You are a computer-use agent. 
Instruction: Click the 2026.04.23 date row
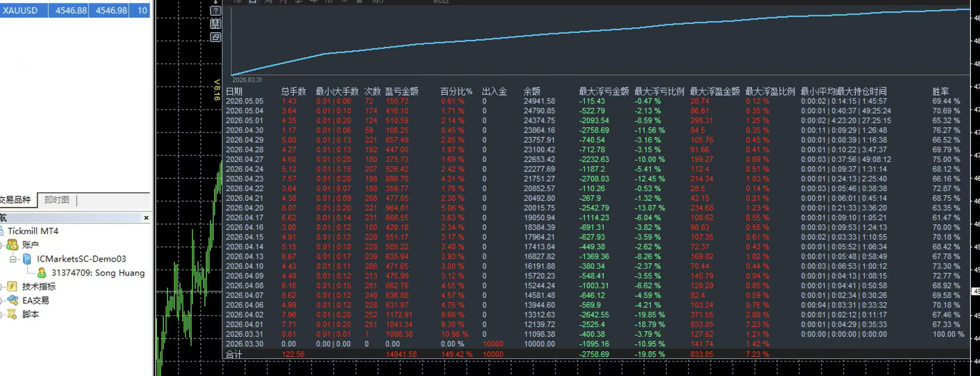pos(245,179)
